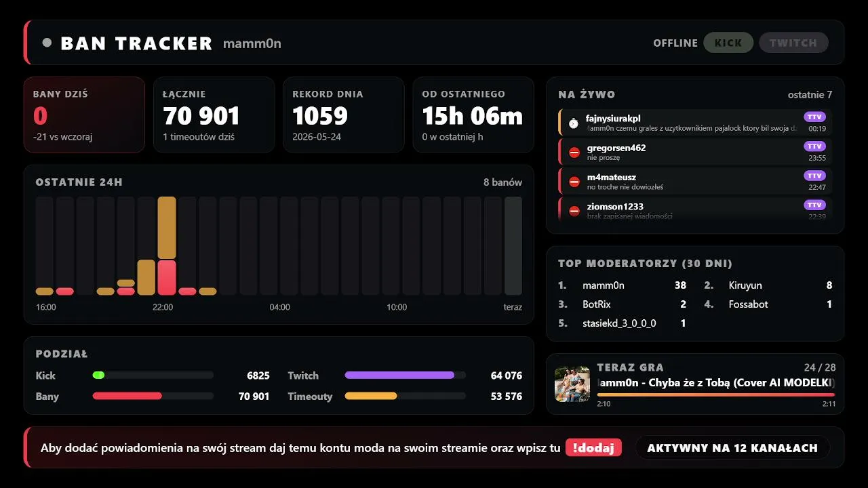Screen dimensions: 868x488
Task: Click the TOP MODERATORZY (30 DNI) heading
Action: point(645,264)
